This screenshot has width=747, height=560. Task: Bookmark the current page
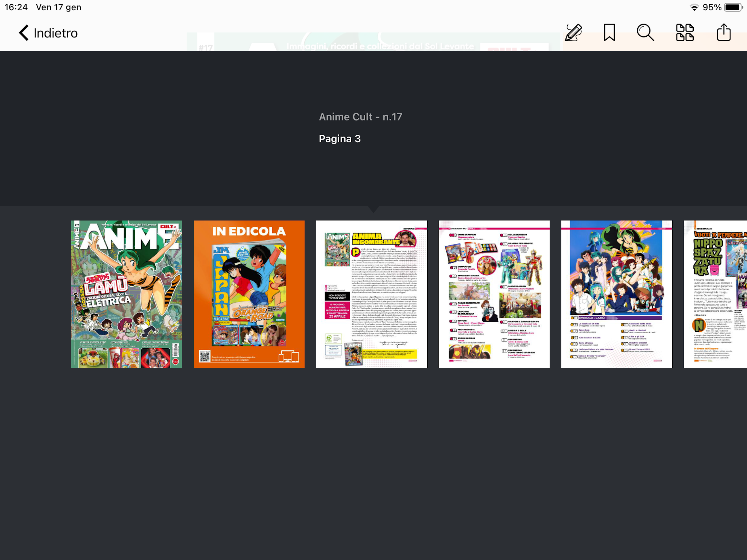(609, 33)
